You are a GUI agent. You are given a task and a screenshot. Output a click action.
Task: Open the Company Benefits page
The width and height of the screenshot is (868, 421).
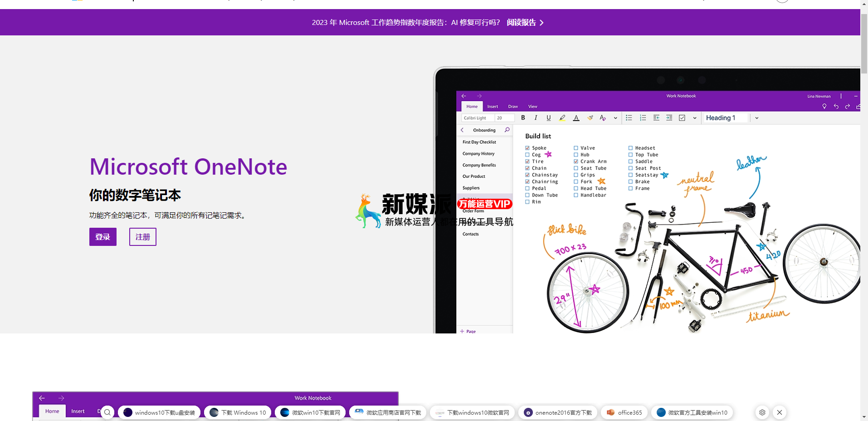(x=479, y=165)
